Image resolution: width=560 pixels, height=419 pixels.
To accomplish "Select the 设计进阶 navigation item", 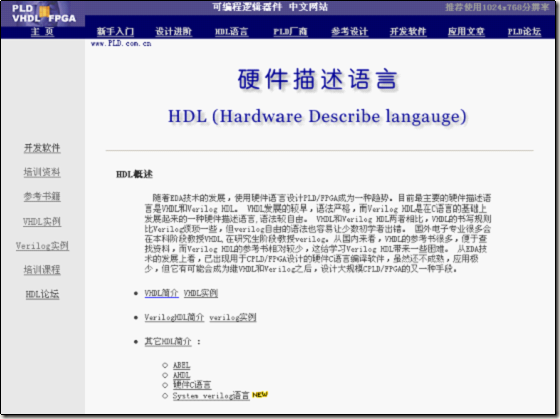I will tap(174, 31).
